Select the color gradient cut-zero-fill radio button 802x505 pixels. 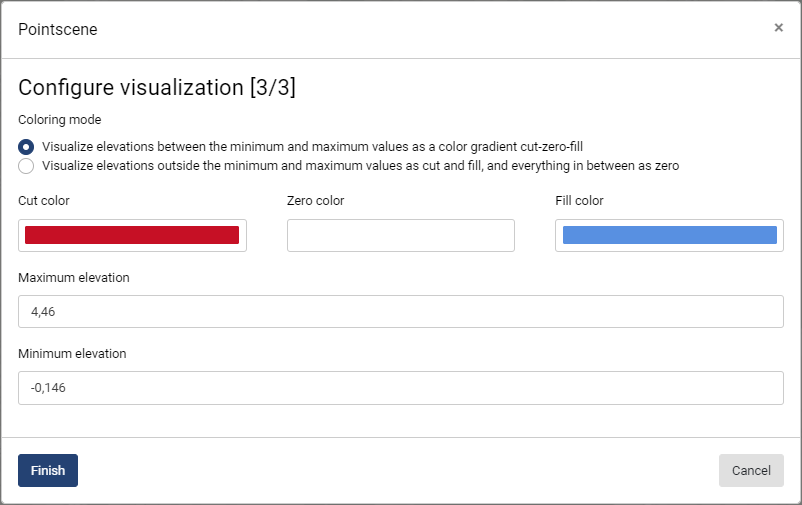[26, 146]
